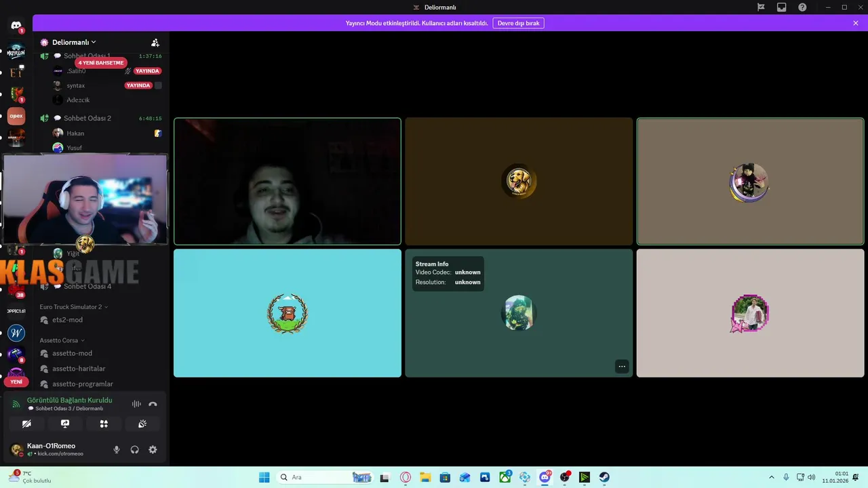Image resolution: width=868 pixels, height=488 pixels.
Task: Open the W logo server icon
Action: click(16, 333)
